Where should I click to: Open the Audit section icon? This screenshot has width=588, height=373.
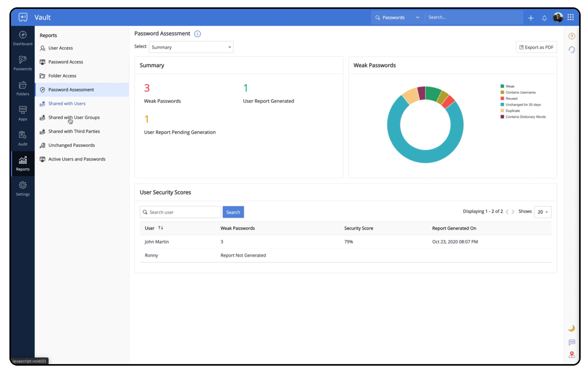(x=23, y=136)
